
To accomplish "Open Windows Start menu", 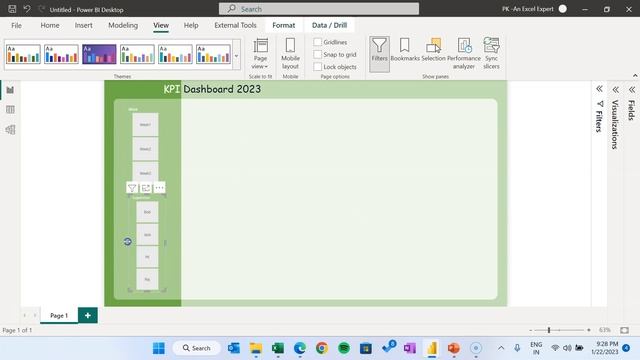I will click(159, 348).
